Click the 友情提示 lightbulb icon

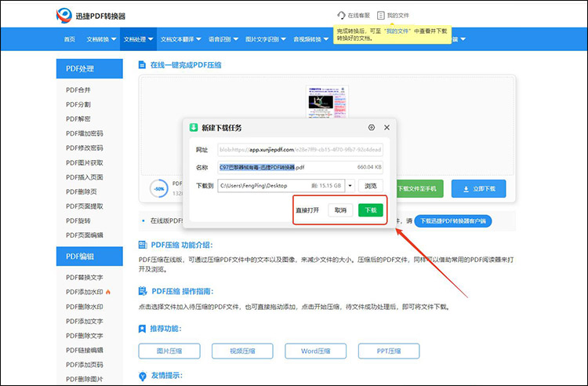(143, 376)
